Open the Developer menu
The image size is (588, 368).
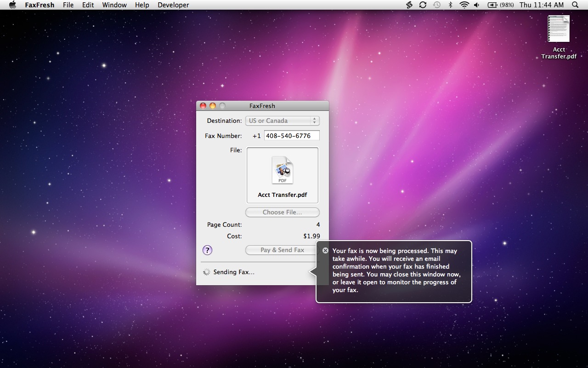[x=173, y=5]
